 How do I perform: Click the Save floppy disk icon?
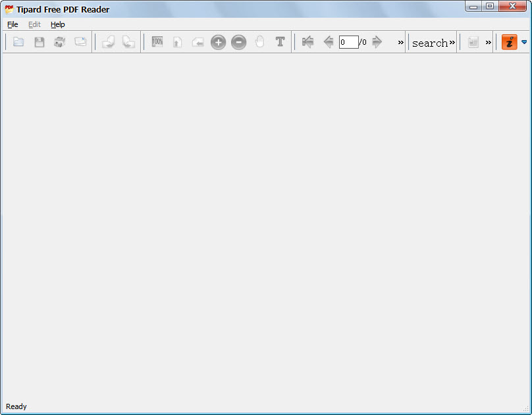[40, 42]
